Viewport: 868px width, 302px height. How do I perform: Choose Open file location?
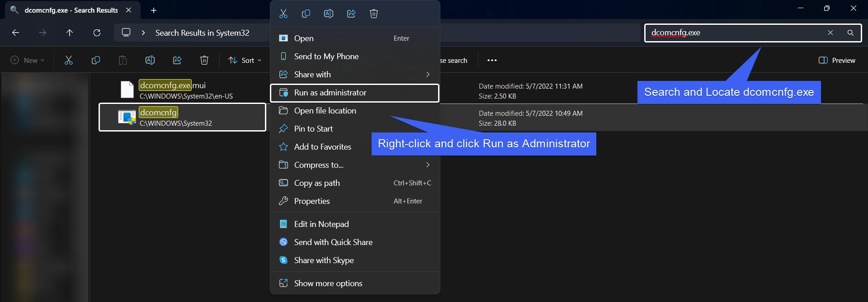pyautogui.click(x=355, y=111)
